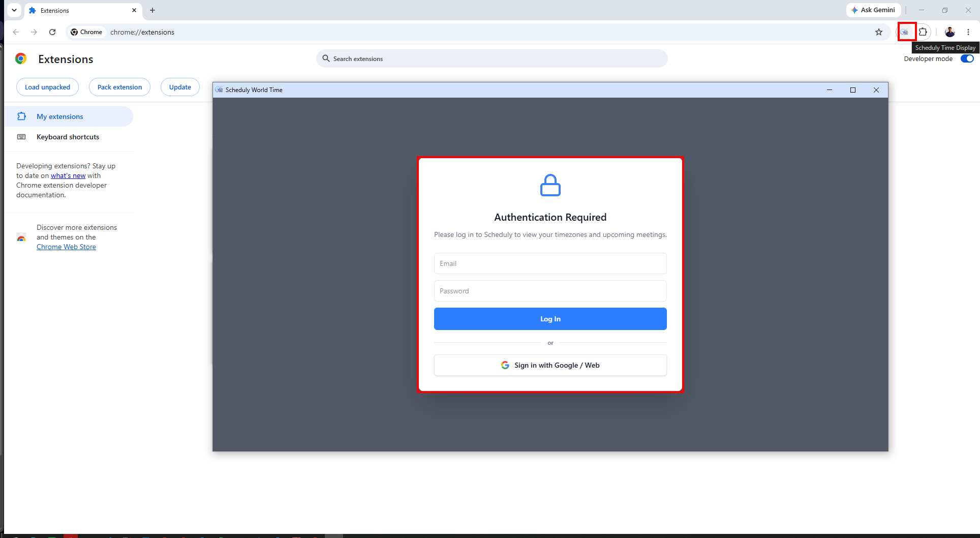Close the Scheduly World Time window
This screenshot has height=538, width=980.
point(876,90)
